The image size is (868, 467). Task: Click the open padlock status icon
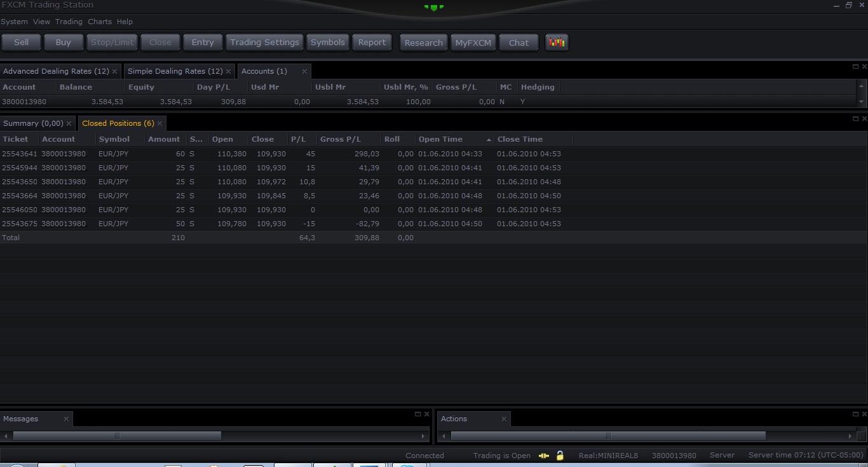click(560, 456)
